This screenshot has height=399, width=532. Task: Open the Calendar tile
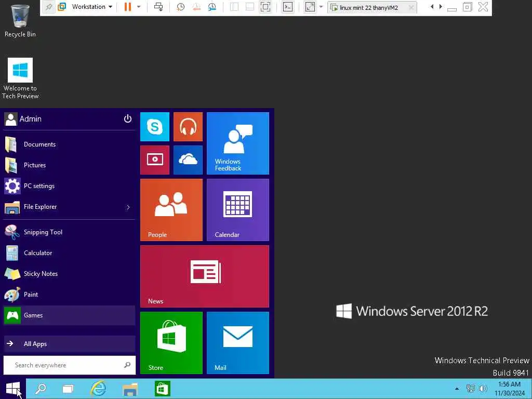click(x=238, y=210)
